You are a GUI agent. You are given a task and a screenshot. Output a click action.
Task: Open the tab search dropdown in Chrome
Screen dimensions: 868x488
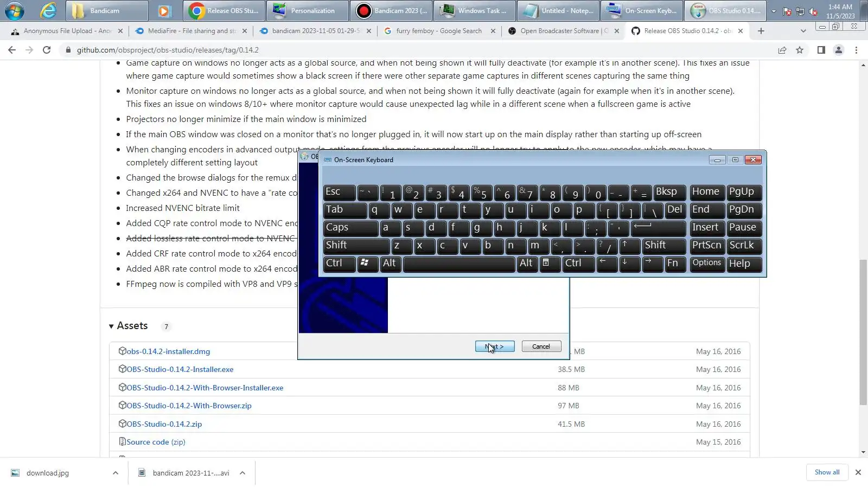803,31
